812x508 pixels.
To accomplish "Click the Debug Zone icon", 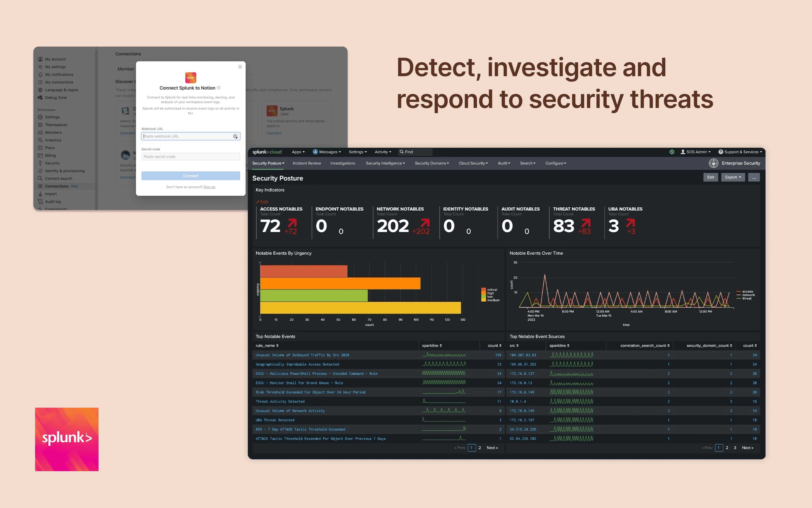I will pos(40,98).
